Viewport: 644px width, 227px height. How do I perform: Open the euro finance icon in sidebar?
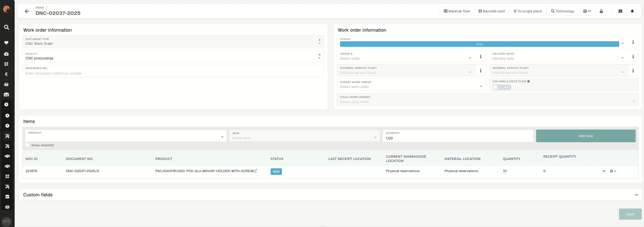(7, 74)
